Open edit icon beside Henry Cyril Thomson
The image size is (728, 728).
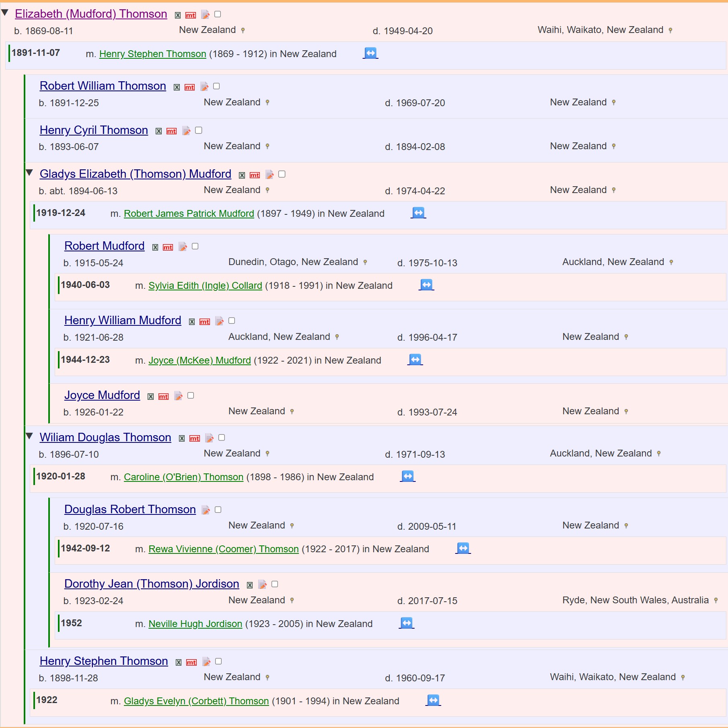coord(186,131)
